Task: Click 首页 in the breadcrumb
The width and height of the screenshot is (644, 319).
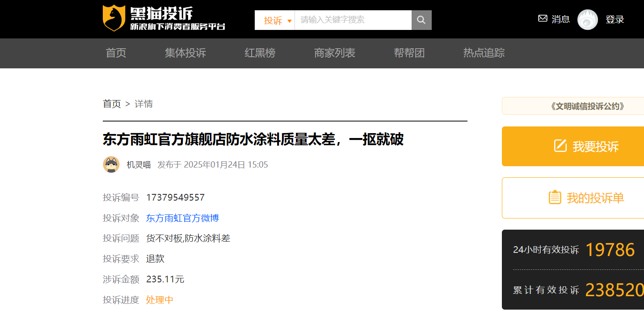Action: (x=112, y=104)
